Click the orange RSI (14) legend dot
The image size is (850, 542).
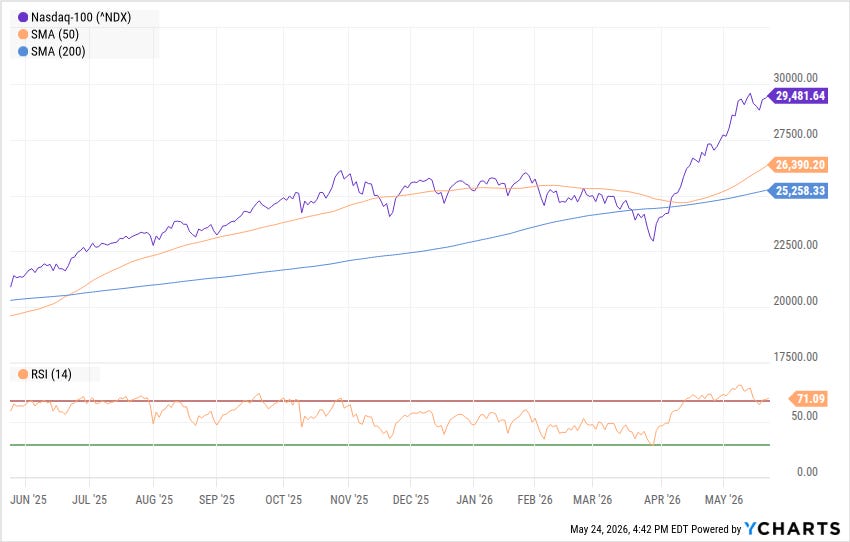23,375
